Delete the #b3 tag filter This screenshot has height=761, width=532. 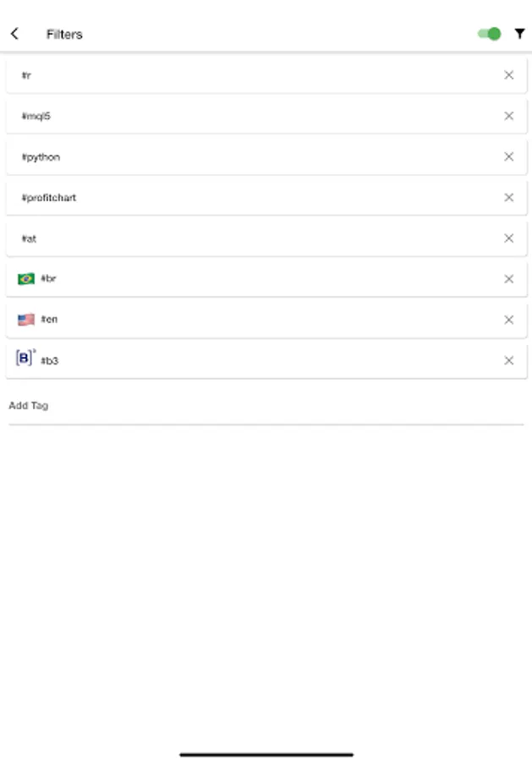pos(509,360)
